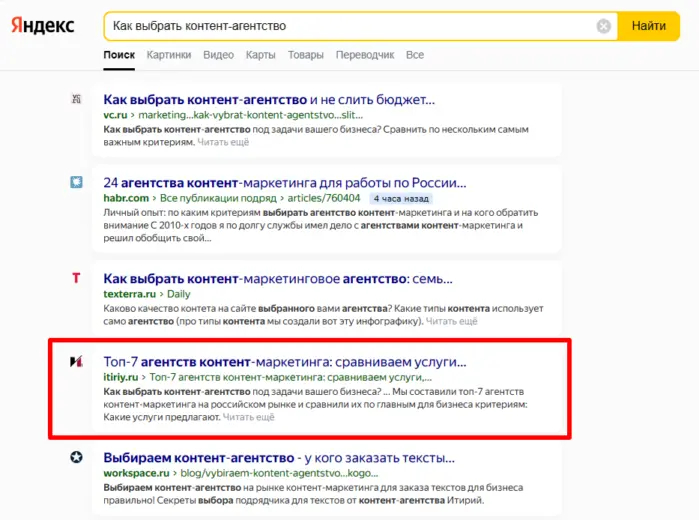Expand itiriy snippet with Читать ещё
Image resolution: width=699 pixels, height=520 pixels.
click(249, 418)
